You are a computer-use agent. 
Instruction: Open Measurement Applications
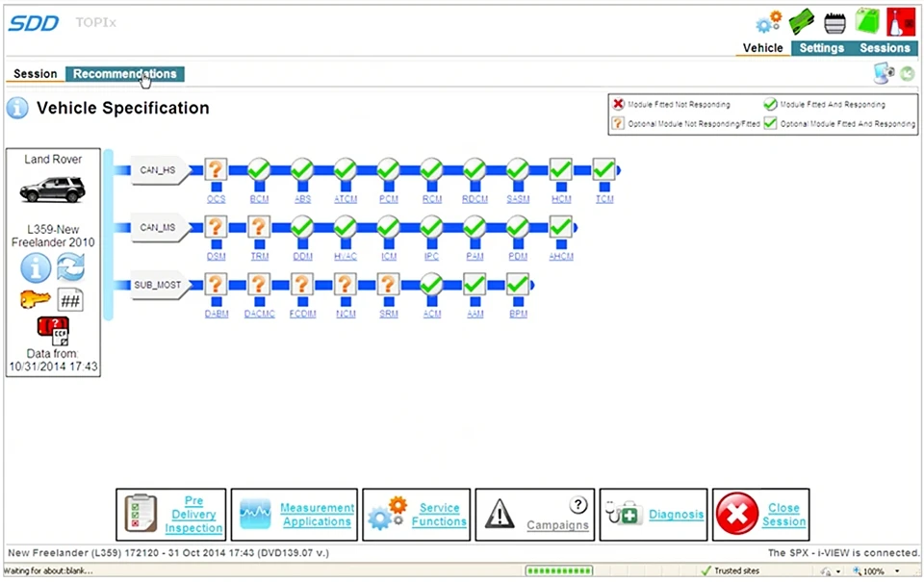pos(295,515)
